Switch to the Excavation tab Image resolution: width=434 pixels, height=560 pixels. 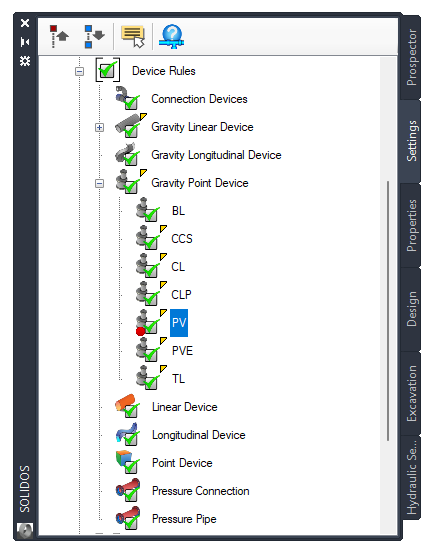tap(411, 393)
